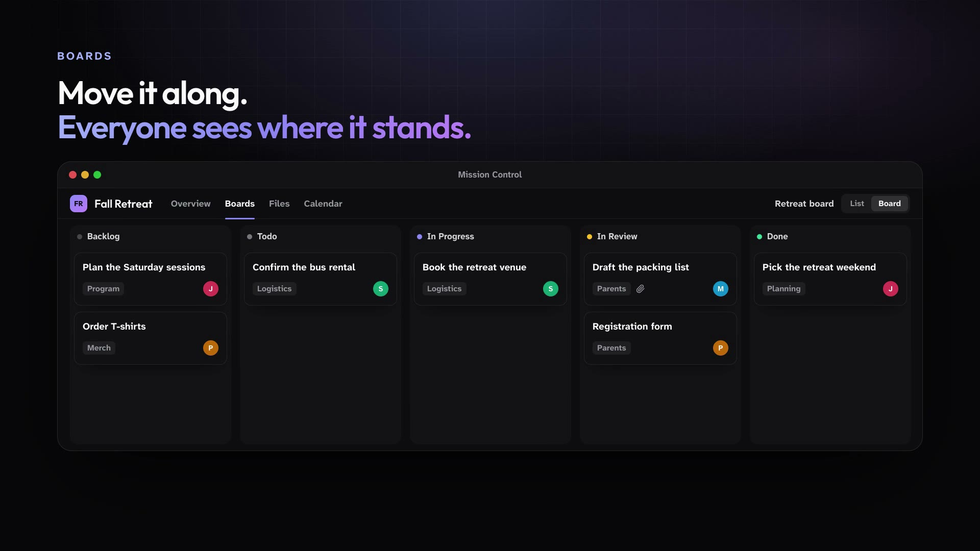Open the Registration form card
980x551 pixels.
point(660,338)
